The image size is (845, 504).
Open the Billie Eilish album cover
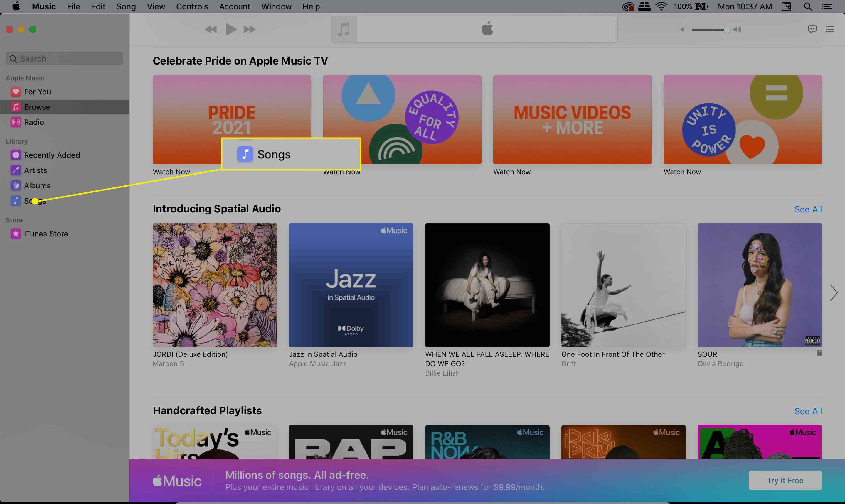pos(487,285)
